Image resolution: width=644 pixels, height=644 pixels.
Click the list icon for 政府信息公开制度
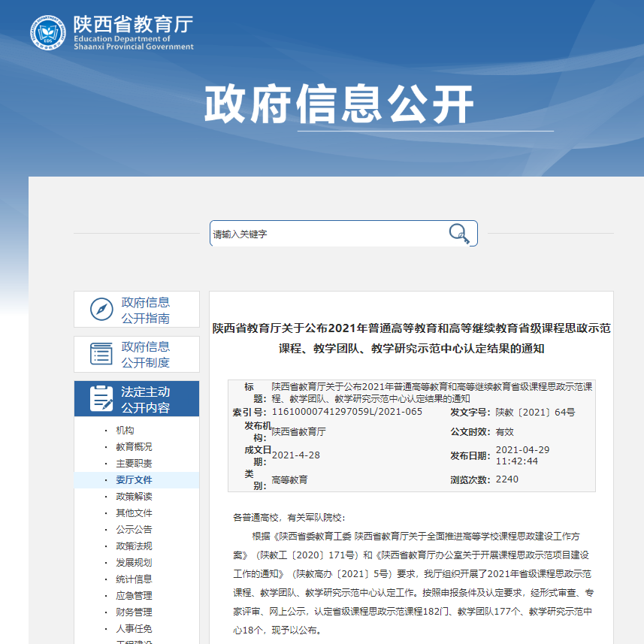coord(101,354)
